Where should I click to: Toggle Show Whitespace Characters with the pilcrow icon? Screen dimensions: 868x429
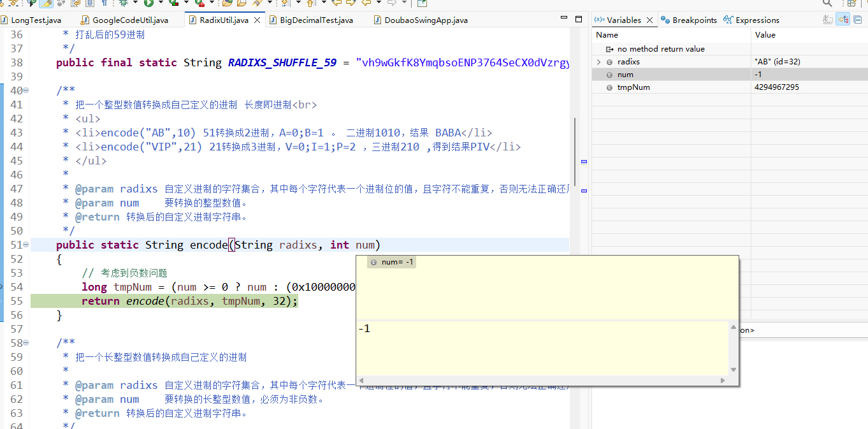click(x=105, y=5)
